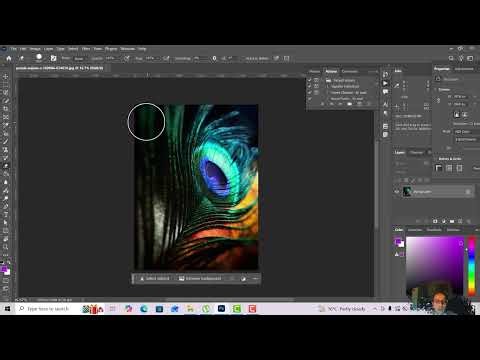This screenshot has height=360, width=480.
Task: Switch to the History tab
Action: point(314,71)
